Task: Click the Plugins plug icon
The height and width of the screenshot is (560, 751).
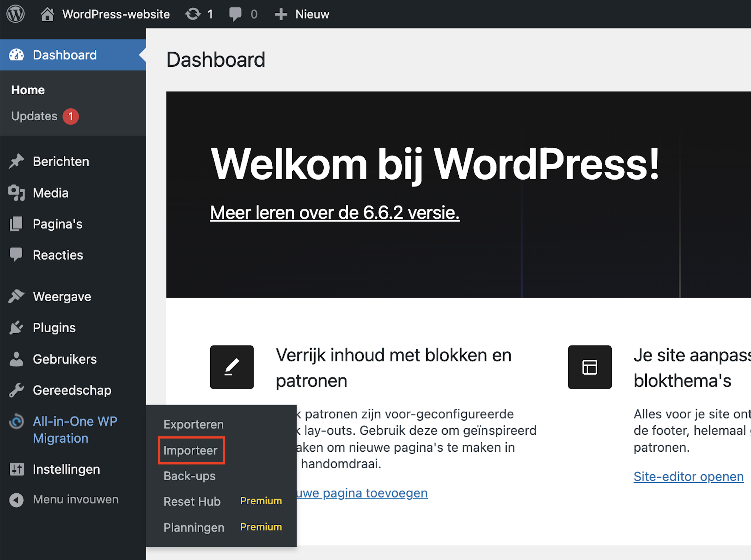Action: coord(17,328)
